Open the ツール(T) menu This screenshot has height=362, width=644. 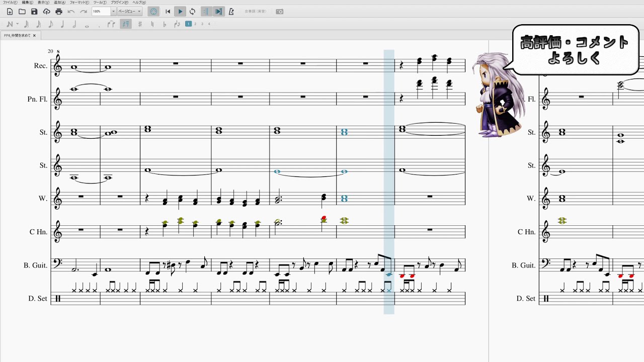coord(99,3)
